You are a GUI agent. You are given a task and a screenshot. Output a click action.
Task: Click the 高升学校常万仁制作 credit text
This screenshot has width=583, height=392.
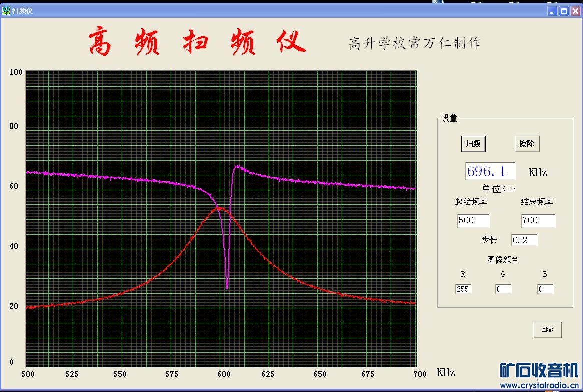(x=414, y=43)
